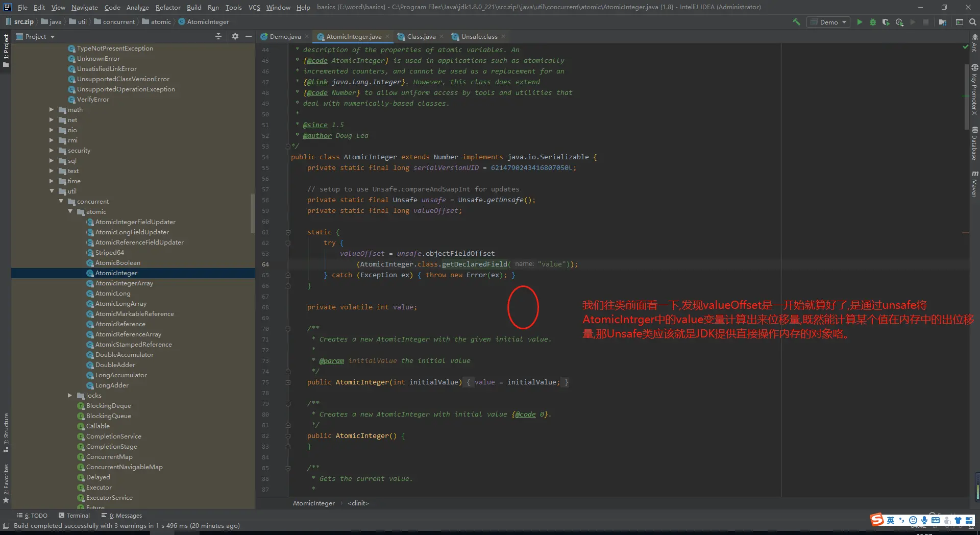The width and height of the screenshot is (980, 535).
Task: Toggle the 7: Structure side panel button
Action: pyautogui.click(x=6, y=432)
